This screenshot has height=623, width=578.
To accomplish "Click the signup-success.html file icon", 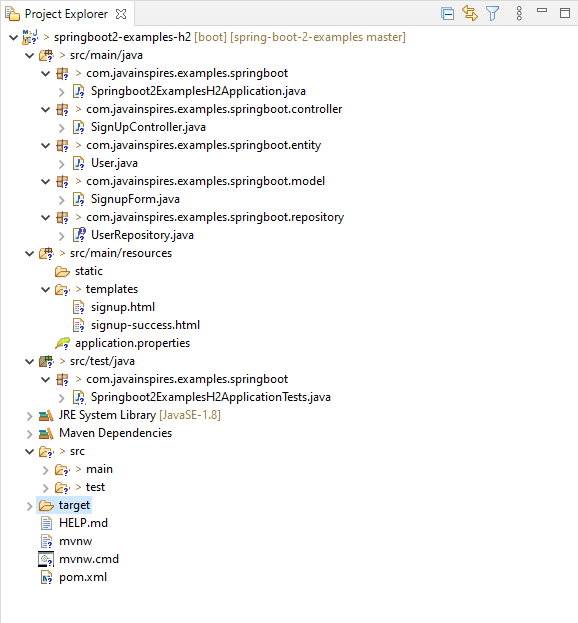I will tap(79, 325).
